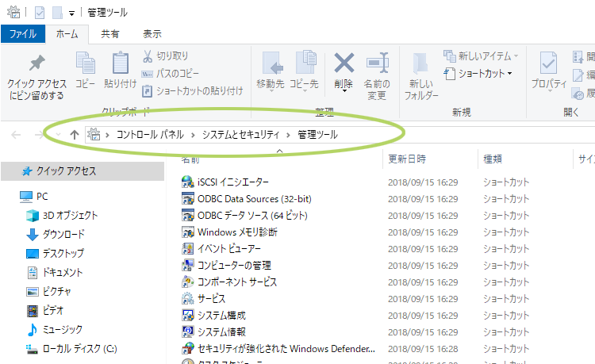Click iSCSI イニシエーター globe icon
Viewport: 595px width, 364px height.
(x=188, y=182)
